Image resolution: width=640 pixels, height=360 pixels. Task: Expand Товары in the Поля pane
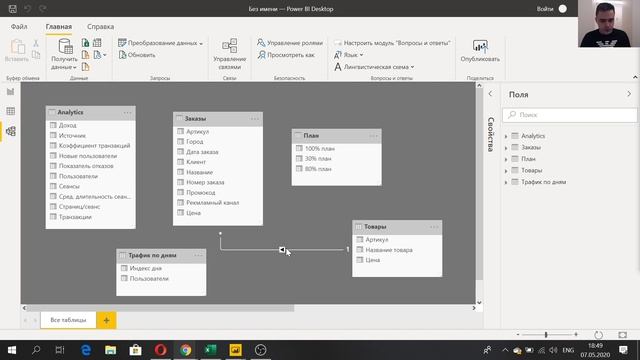pyautogui.click(x=506, y=171)
